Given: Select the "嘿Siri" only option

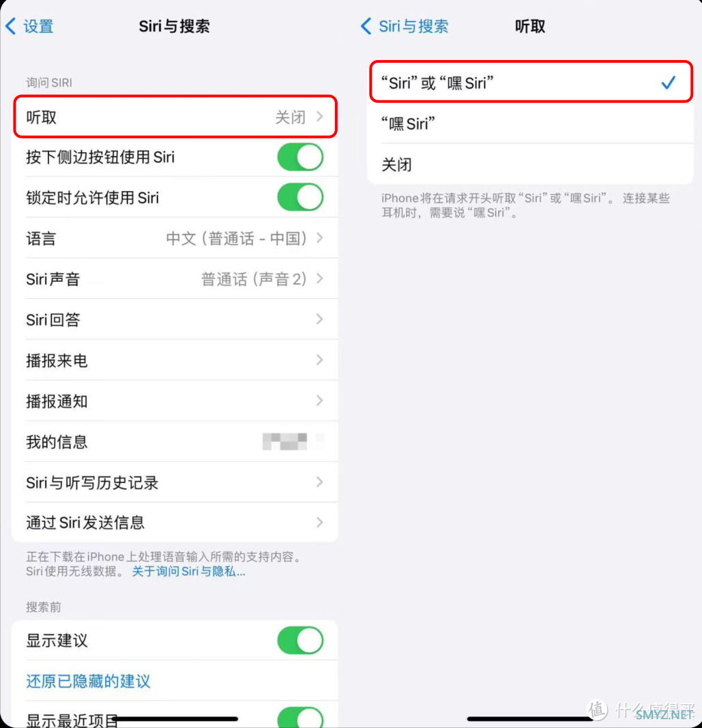Looking at the screenshot, I should [530, 124].
